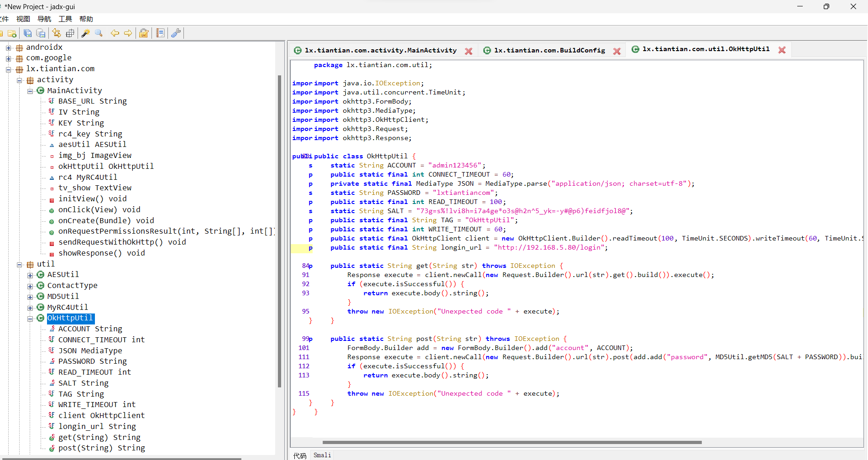Image resolution: width=868 pixels, height=460 pixels.
Task: Expand the AESUtil class node
Action: coord(30,275)
